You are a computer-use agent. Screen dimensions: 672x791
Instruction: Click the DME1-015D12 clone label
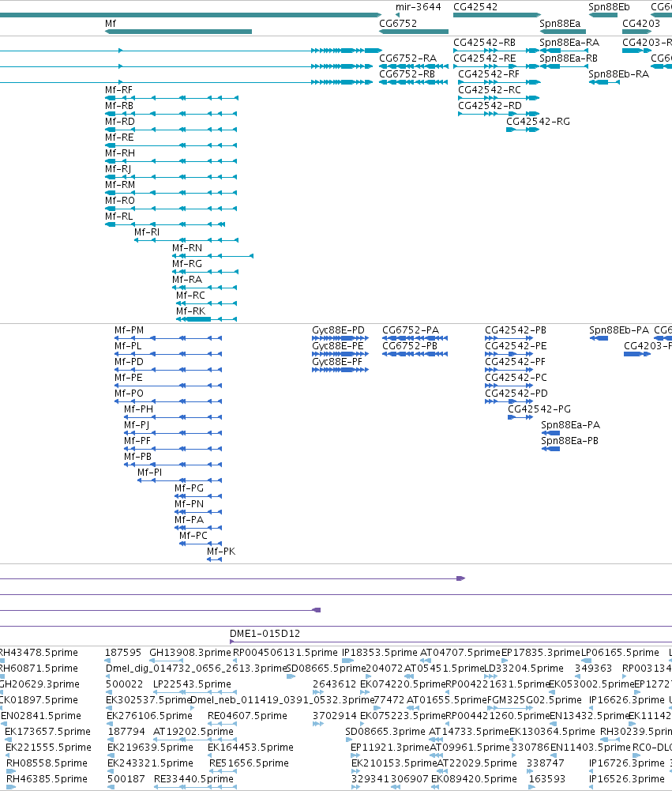[x=265, y=634]
